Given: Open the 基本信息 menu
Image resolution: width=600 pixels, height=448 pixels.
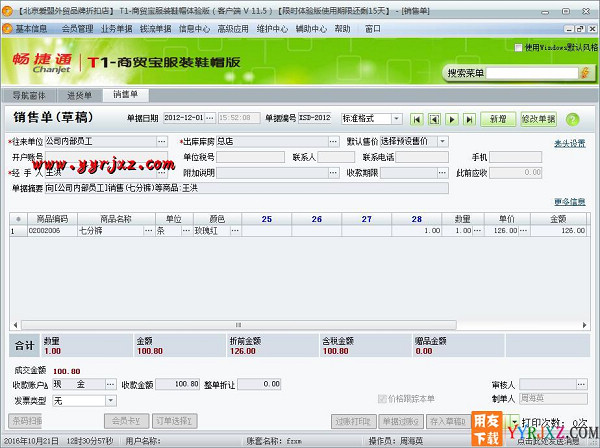Looking at the screenshot, I should click(x=31, y=29).
